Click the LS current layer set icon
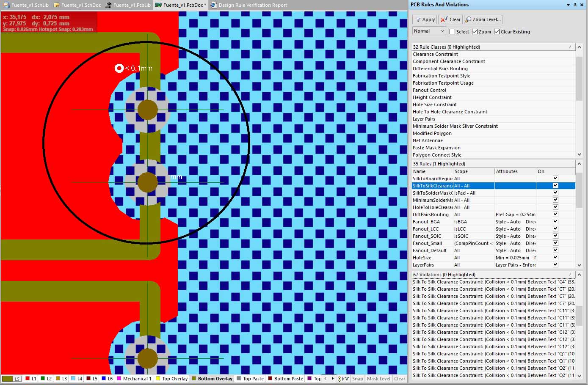This screenshot has width=588, height=385. [x=11, y=379]
